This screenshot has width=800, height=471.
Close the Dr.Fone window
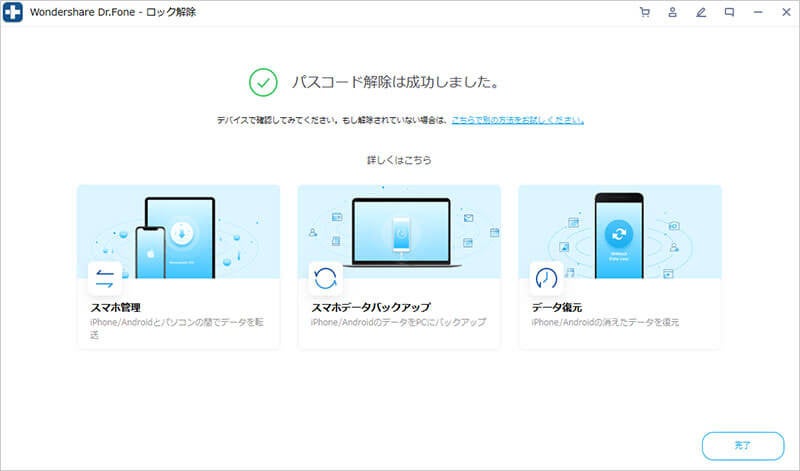pyautogui.click(x=786, y=12)
